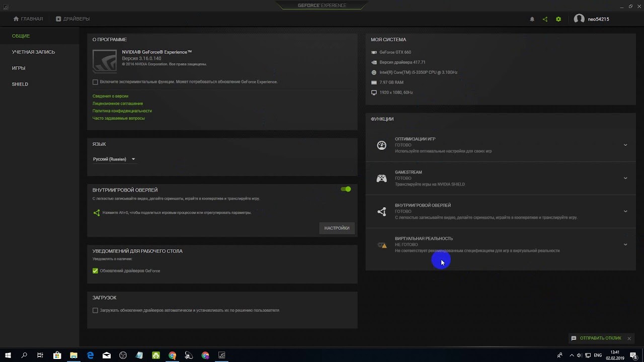Screen dimensions: 644x362
Task: Click the monitor icon beside 1920 x 1080
Action: [374, 93]
